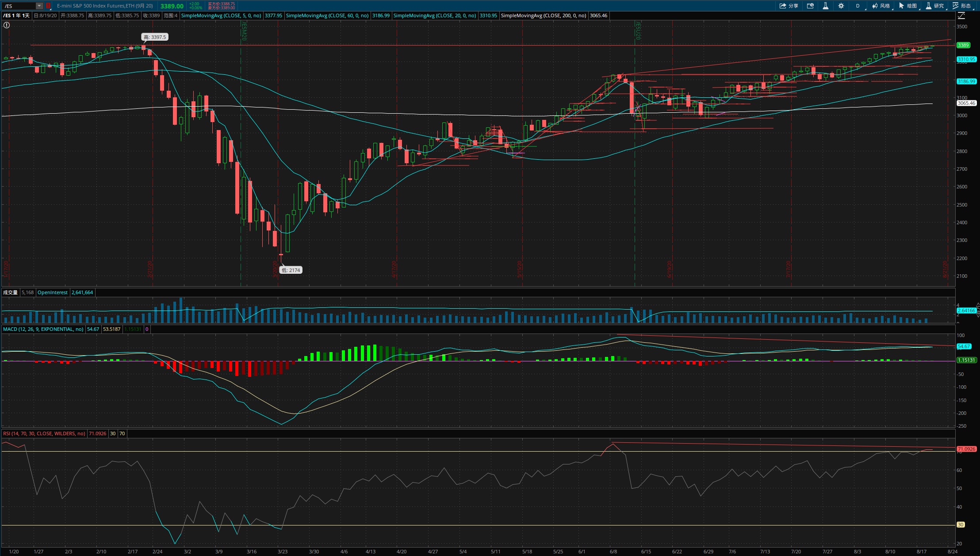The image size is (980, 556).
Task: Click the /ESU20 contract rollover marker
Action: pyautogui.click(x=638, y=30)
